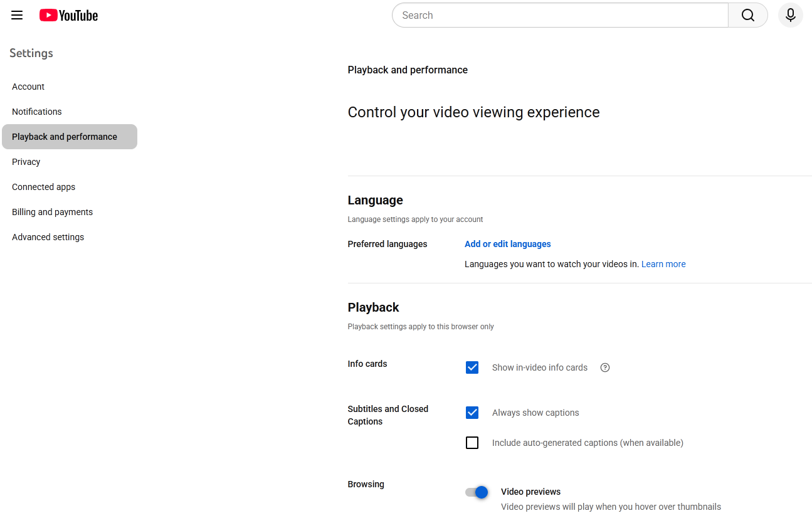
Task: Open Account settings section
Action: click(x=28, y=87)
